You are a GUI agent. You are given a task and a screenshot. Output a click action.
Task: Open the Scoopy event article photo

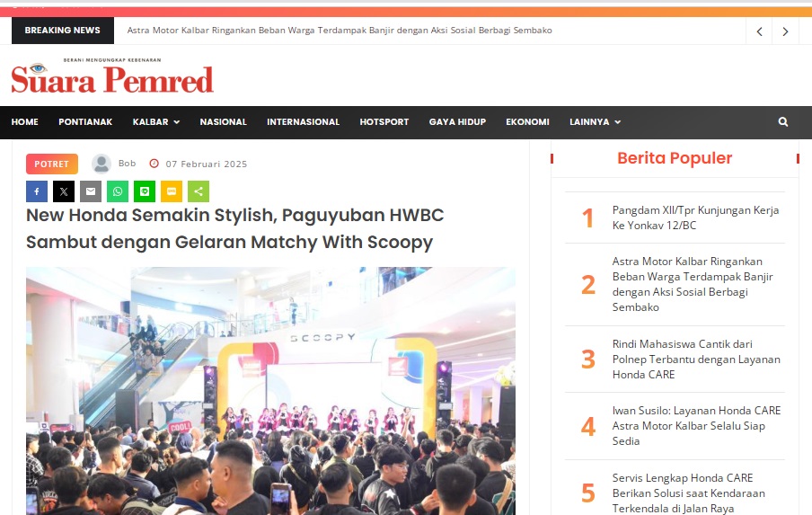(x=271, y=391)
